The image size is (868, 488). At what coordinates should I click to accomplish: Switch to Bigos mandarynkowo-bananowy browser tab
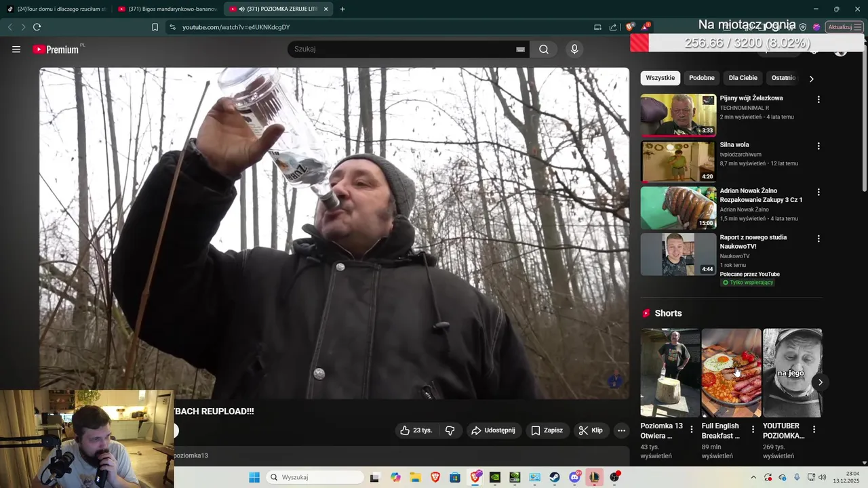(167, 9)
